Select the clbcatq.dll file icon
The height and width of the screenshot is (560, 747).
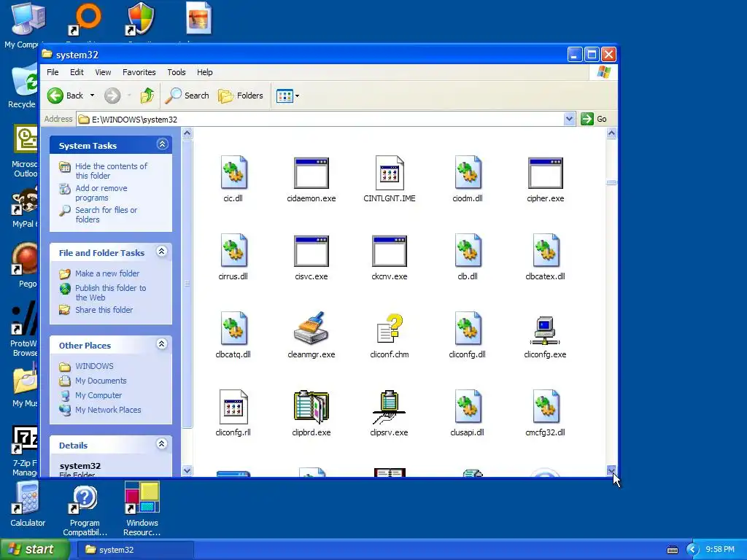pos(233,329)
